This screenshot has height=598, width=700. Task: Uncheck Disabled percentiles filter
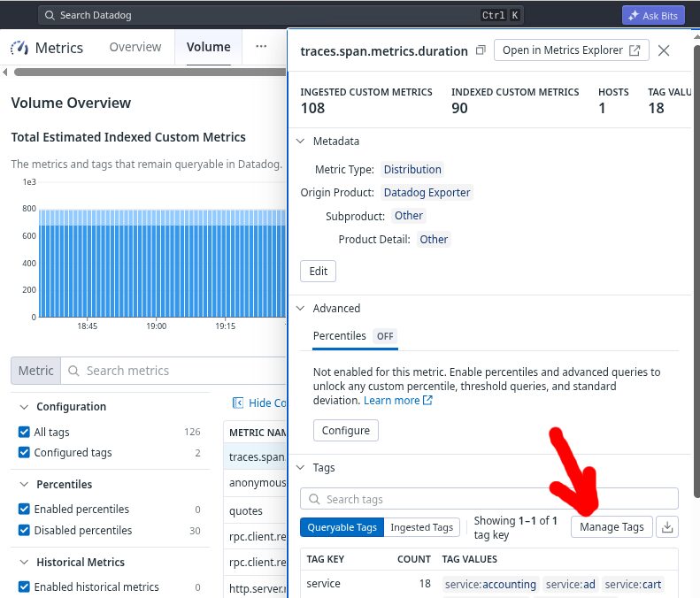click(24, 530)
